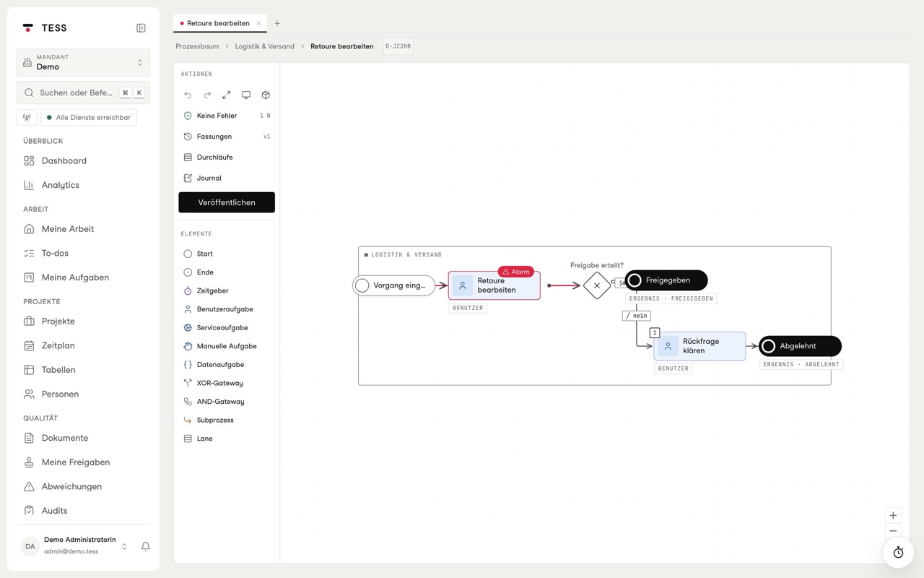The height and width of the screenshot is (578, 924).
Task: Click the Logistik & Versand lane header
Action: click(404, 254)
